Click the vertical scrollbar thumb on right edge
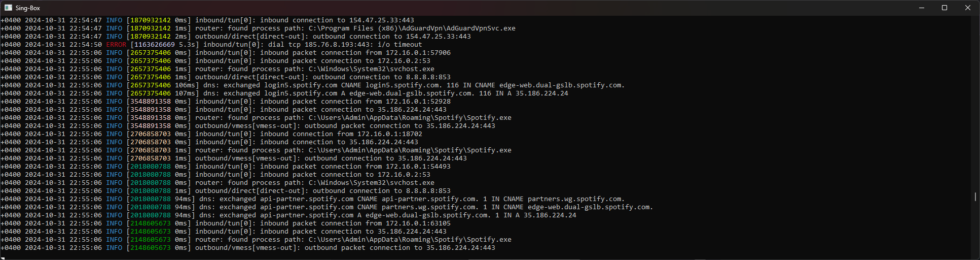This screenshot has width=980, height=260. tap(975, 197)
